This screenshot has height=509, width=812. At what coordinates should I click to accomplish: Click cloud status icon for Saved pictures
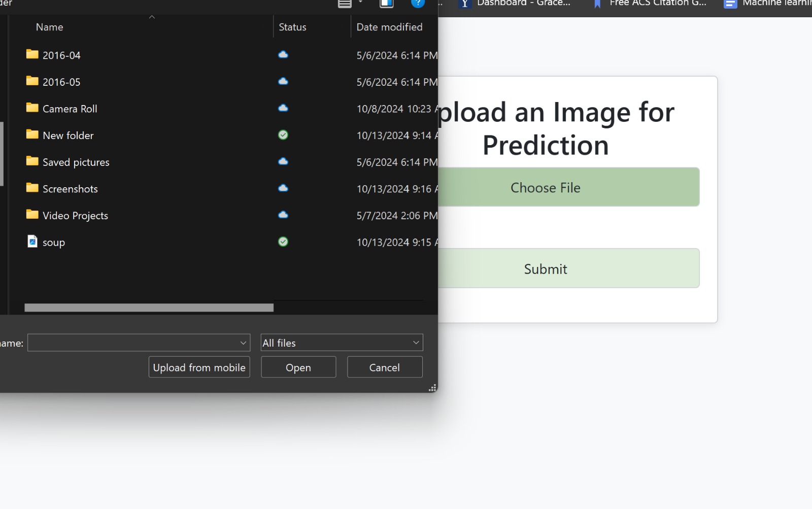(283, 161)
